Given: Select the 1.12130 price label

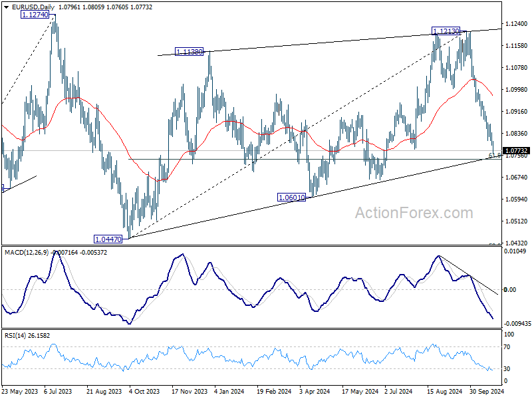Looking at the screenshot, I should click(x=446, y=31).
